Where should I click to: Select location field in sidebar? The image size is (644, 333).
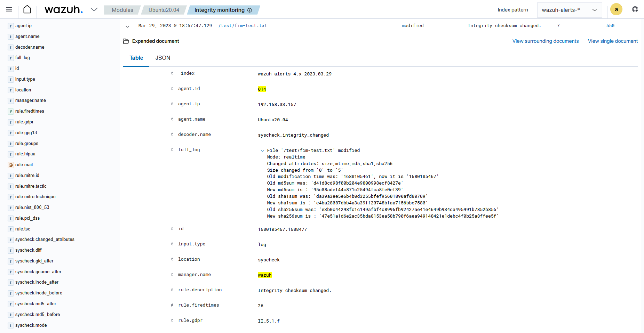pyautogui.click(x=23, y=90)
